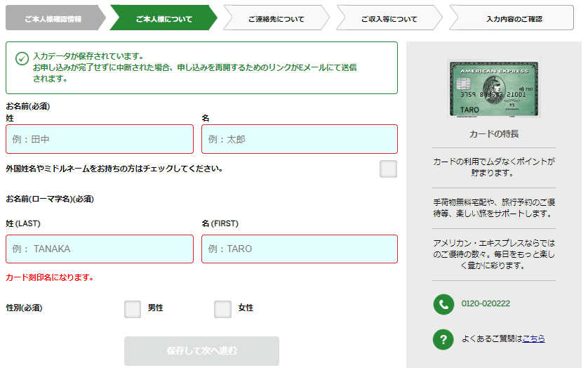Click the 男性 label text

point(156,308)
